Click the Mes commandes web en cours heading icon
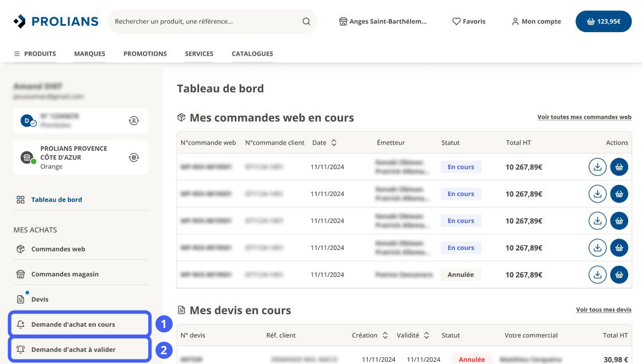This screenshot has width=642, height=364. (x=181, y=118)
